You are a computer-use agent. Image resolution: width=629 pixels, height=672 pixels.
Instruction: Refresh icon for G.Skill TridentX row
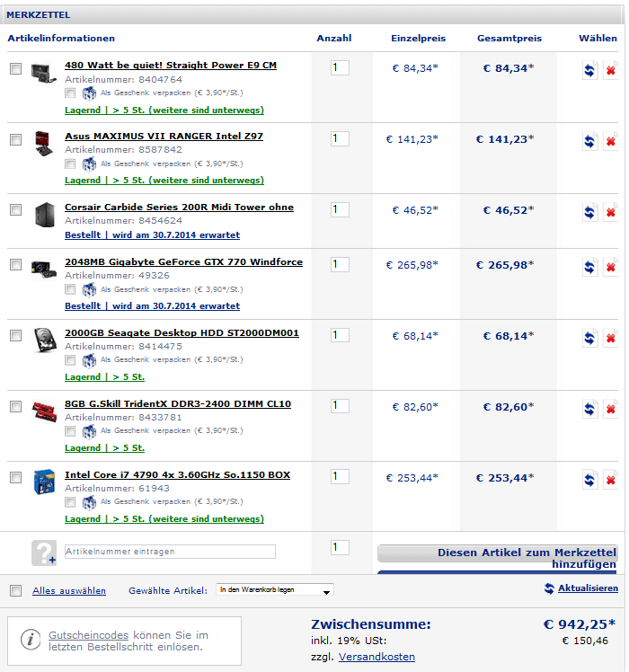[589, 410]
